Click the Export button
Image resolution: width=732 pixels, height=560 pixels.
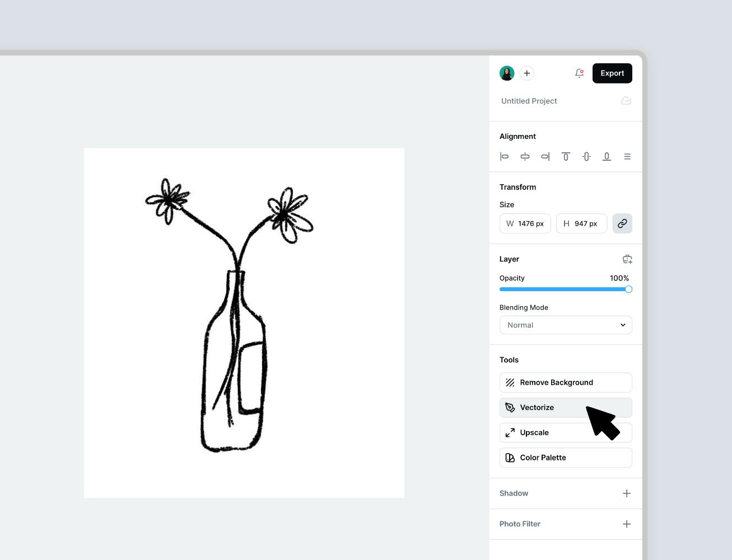(x=612, y=73)
